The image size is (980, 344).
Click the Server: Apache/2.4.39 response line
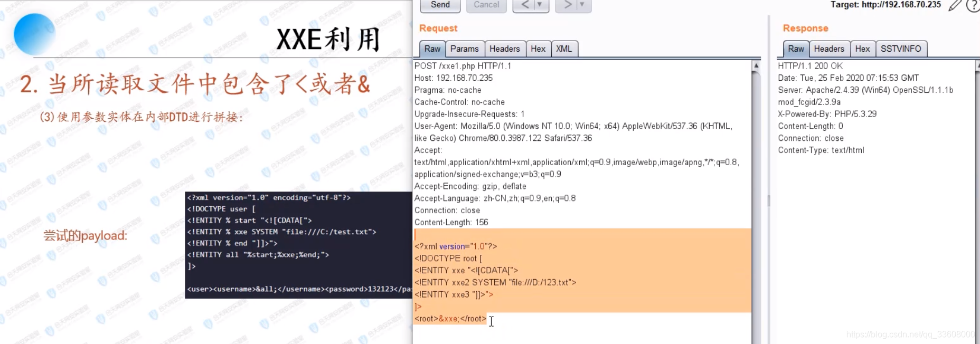click(x=865, y=90)
